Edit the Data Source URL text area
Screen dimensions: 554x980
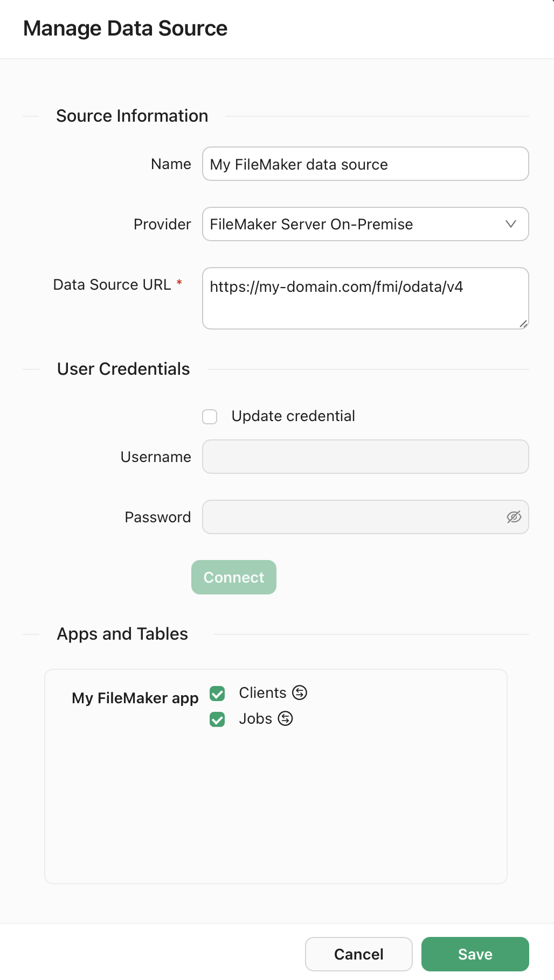[x=365, y=298]
